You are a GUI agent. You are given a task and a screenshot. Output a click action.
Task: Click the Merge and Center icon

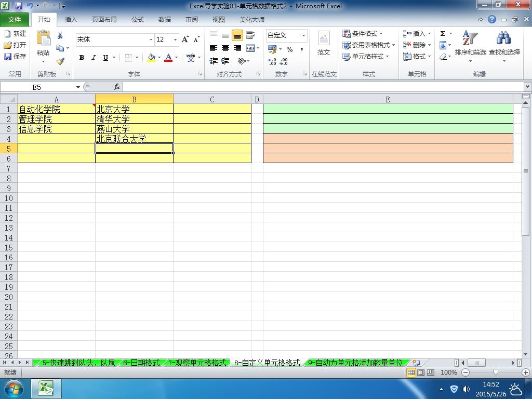[x=250, y=48]
